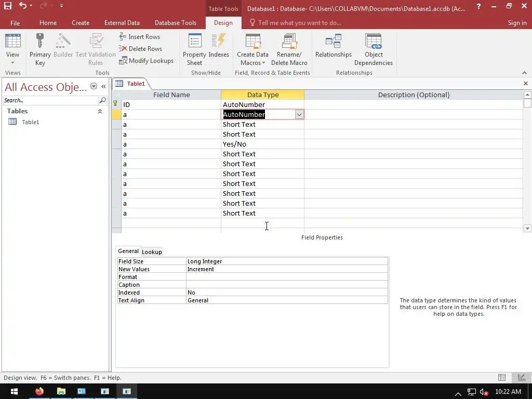Collapse the Tables group
The height and width of the screenshot is (399, 532).
click(x=100, y=111)
